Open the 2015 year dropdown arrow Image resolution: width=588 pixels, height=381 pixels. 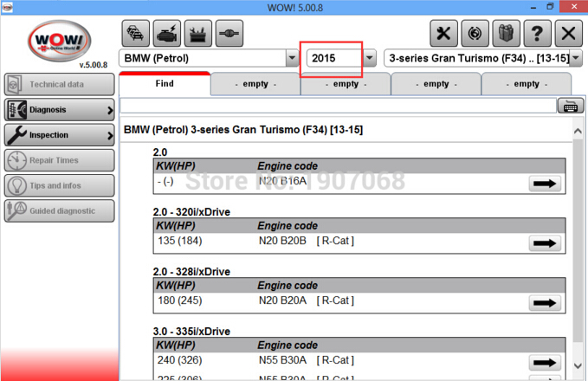[x=370, y=58]
